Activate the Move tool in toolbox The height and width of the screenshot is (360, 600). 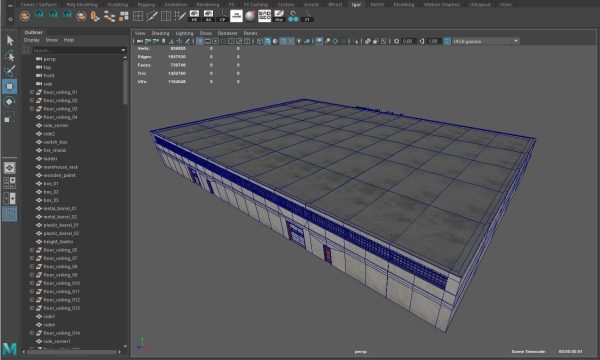tap(10, 86)
